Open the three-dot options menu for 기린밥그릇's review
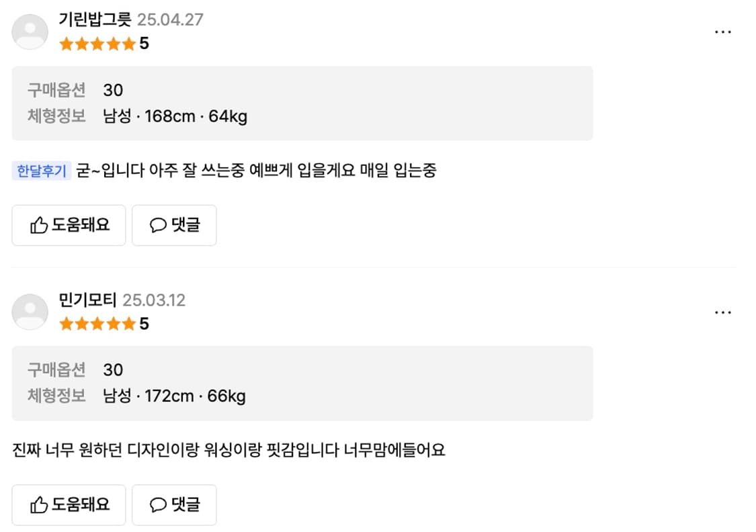The image size is (756, 532). pyautogui.click(x=723, y=32)
